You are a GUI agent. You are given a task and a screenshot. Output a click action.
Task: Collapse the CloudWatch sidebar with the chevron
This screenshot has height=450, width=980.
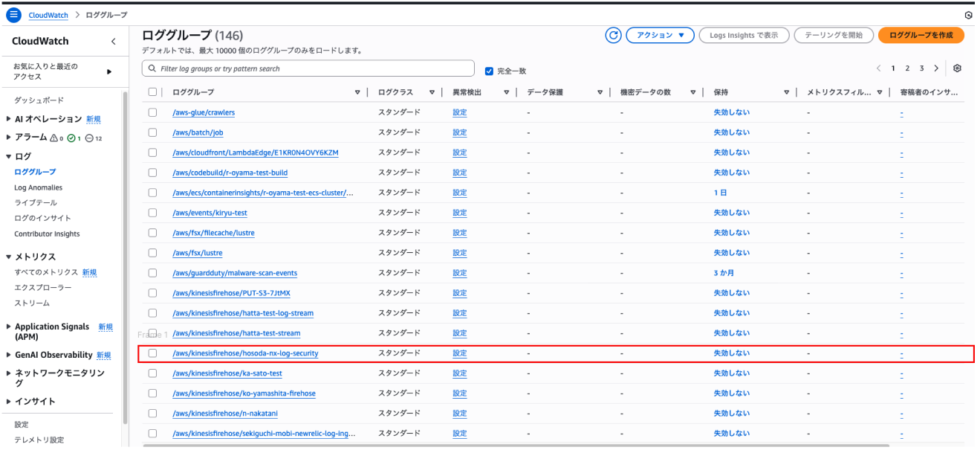click(113, 42)
